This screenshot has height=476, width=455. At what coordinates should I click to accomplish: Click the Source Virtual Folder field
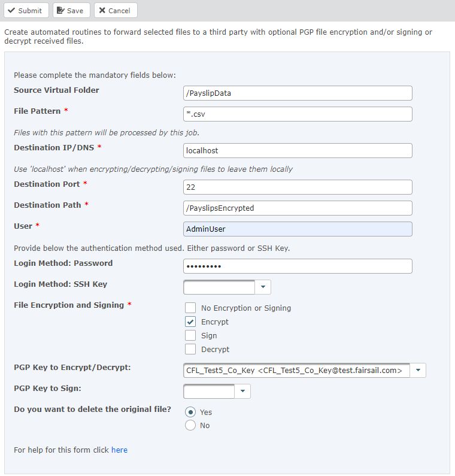(x=298, y=93)
